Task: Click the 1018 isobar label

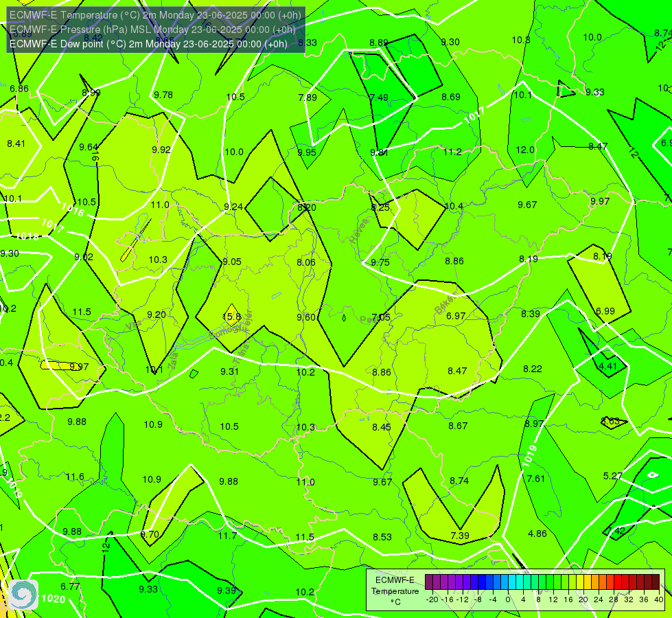Action: 27,236
